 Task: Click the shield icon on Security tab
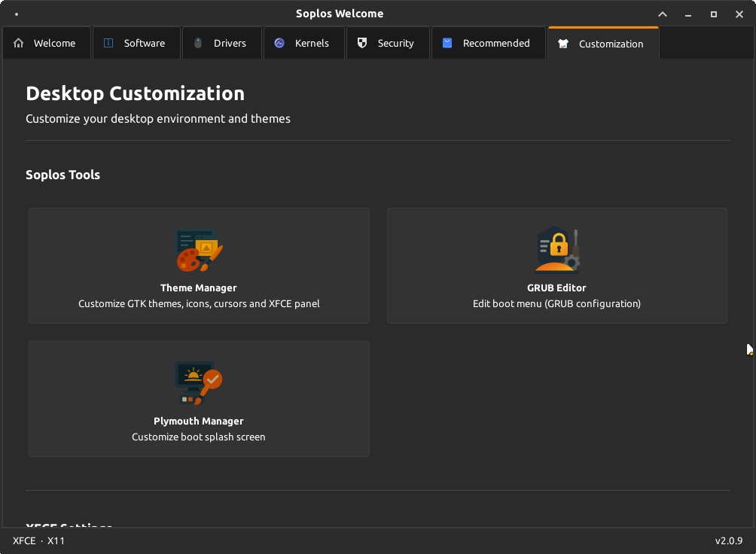pos(362,43)
